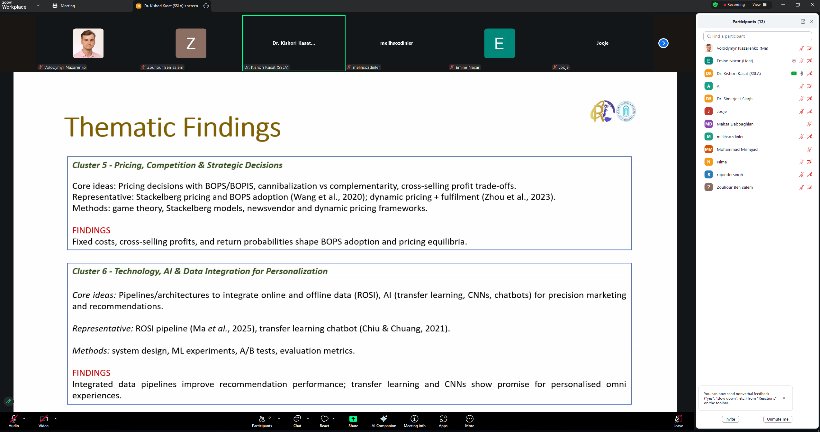The image size is (820, 432).
Task: Select the participant tile showing letter E
Action: [x=499, y=43]
